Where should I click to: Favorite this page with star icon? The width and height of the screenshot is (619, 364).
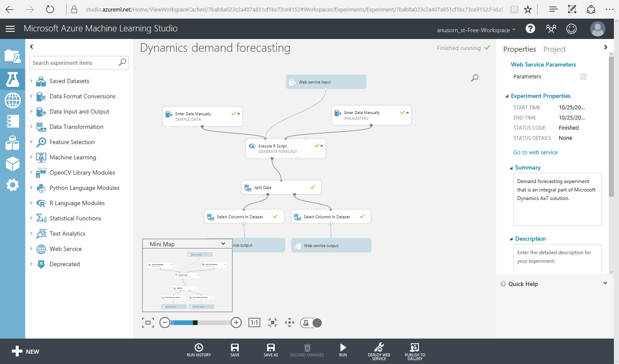click(x=528, y=9)
